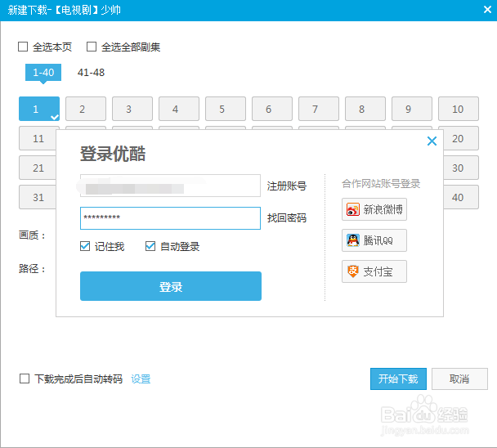
Task: Click the blue 登录 login button
Action: tap(171, 286)
